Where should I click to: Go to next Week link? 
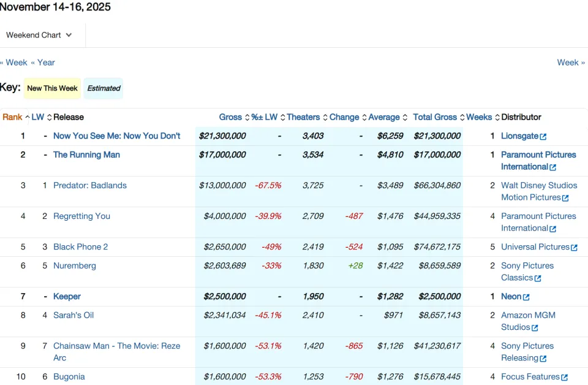(571, 63)
